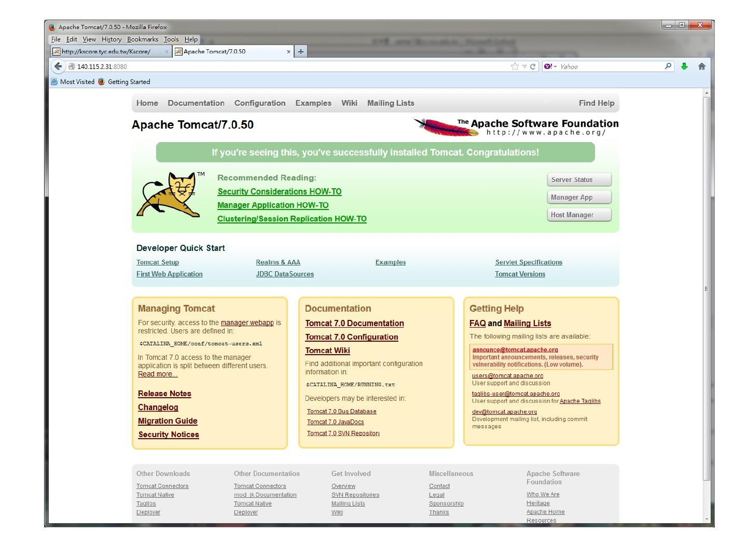The width and height of the screenshot is (747, 560).
Task: Click the Manager App button
Action: (579, 197)
